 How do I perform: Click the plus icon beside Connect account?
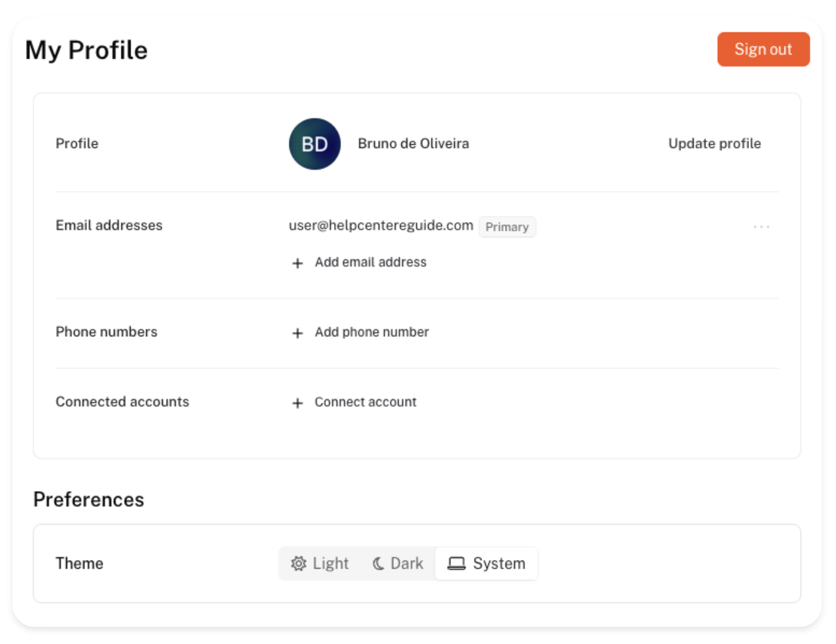[298, 403]
